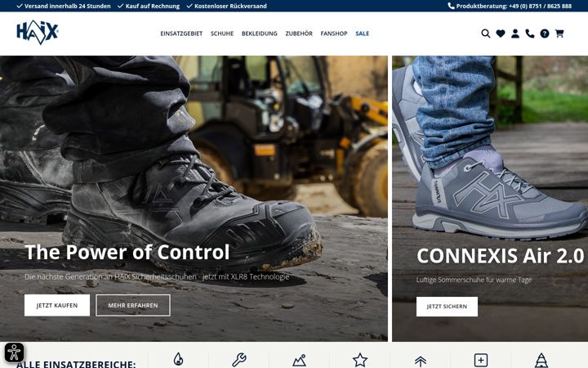Open the SALE menu item
Image resolution: width=588 pixels, height=368 pixels.
363,34
